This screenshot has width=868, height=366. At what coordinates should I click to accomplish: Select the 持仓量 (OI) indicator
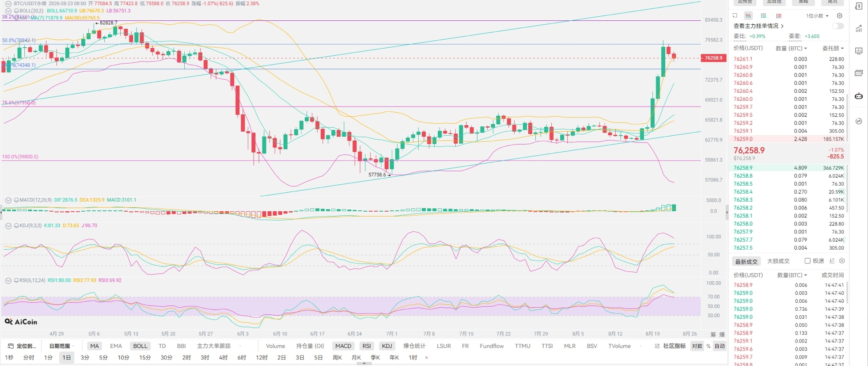pyautogui.click(x=310, y=346)
